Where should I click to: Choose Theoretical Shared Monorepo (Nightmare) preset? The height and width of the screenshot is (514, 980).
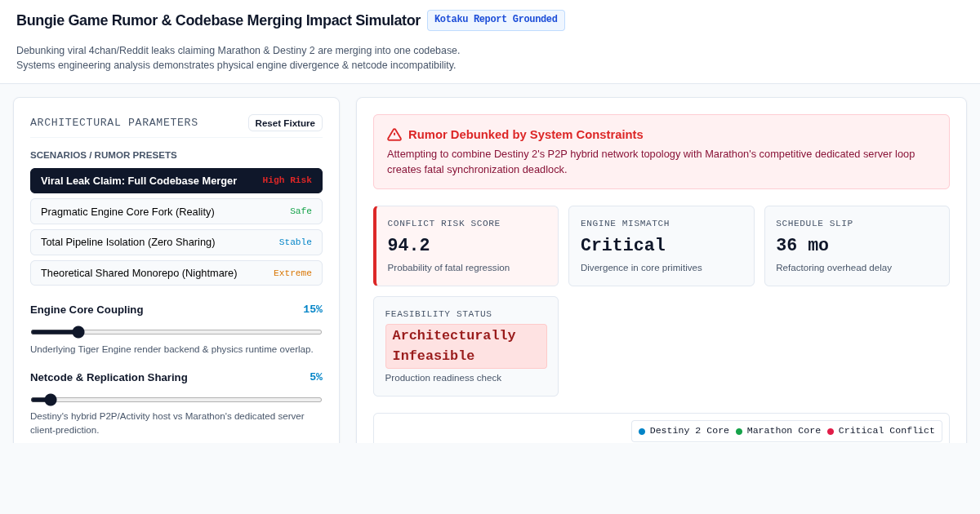pos(176,273)
